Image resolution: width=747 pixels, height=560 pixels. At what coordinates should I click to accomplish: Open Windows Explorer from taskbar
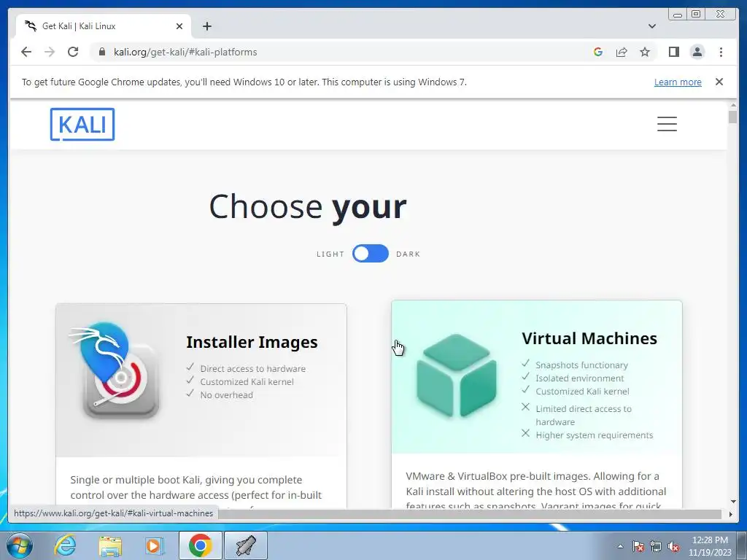pyautogui.click(x=110, y=545)
